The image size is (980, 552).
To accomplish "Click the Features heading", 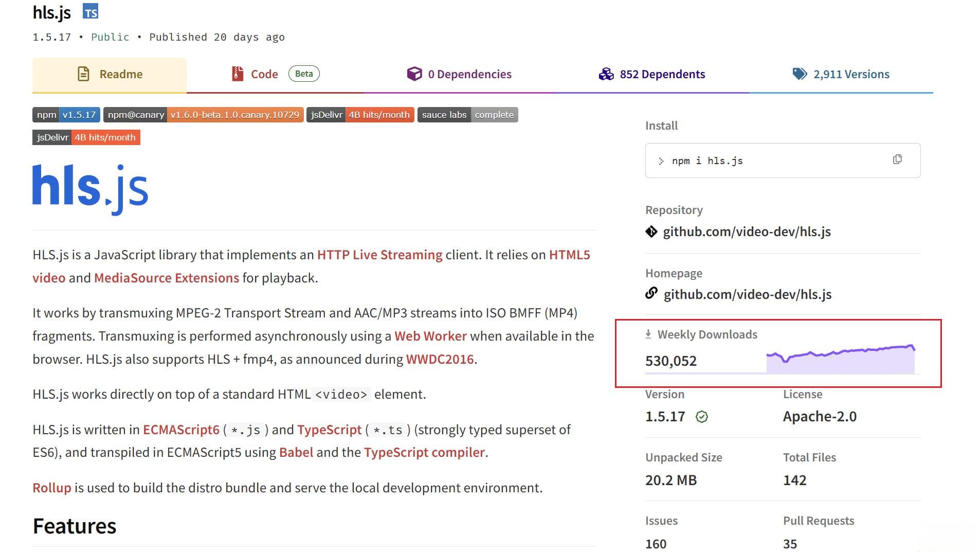I will 75,526.
